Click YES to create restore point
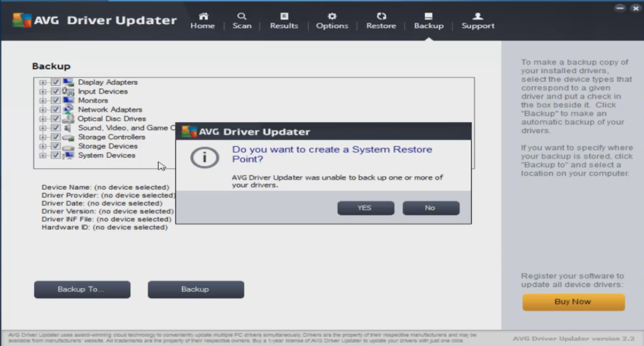This screenshot has width=644, height=346. [366, 208]
